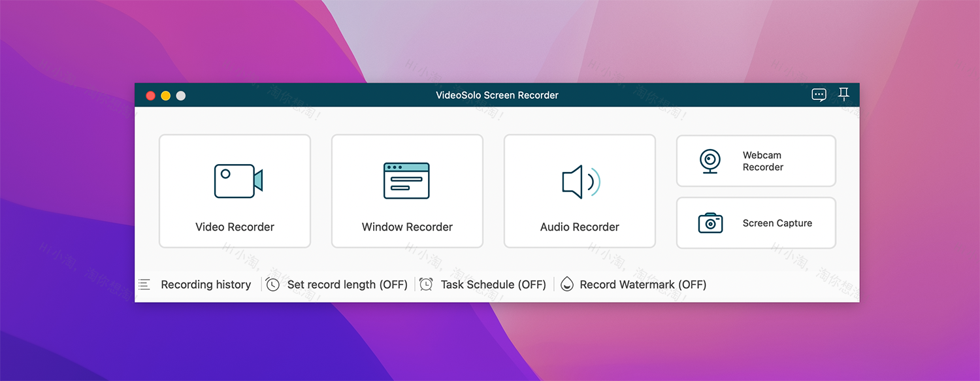Viewport: 980px width, 381px height.
Task: Click the water drop watermark icon
Action: coord(567,284)
